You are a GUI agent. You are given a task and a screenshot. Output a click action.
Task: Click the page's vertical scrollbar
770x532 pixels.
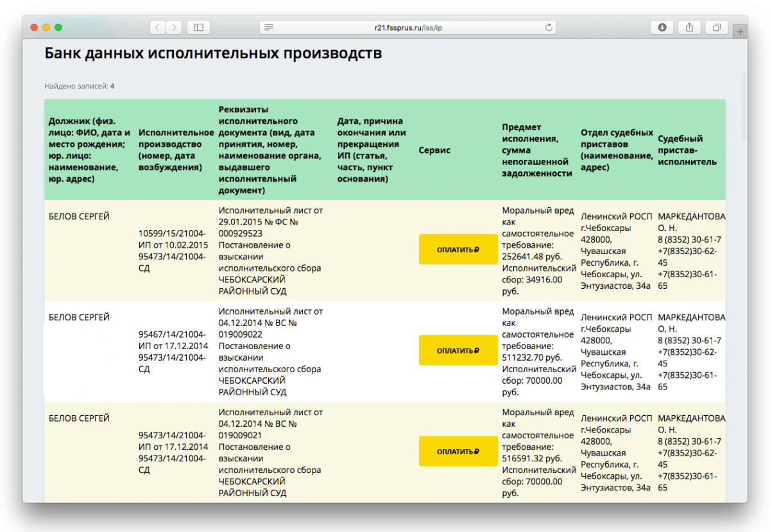(744, 106)
